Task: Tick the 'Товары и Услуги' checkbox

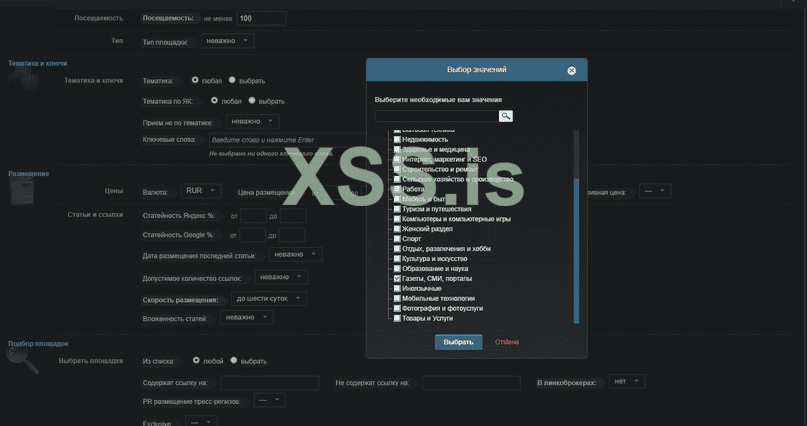Action: click(397, 318)
